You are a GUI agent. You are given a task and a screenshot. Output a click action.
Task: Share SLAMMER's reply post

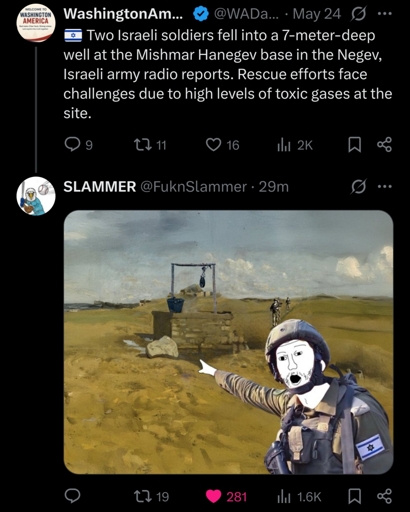point(384,496)
